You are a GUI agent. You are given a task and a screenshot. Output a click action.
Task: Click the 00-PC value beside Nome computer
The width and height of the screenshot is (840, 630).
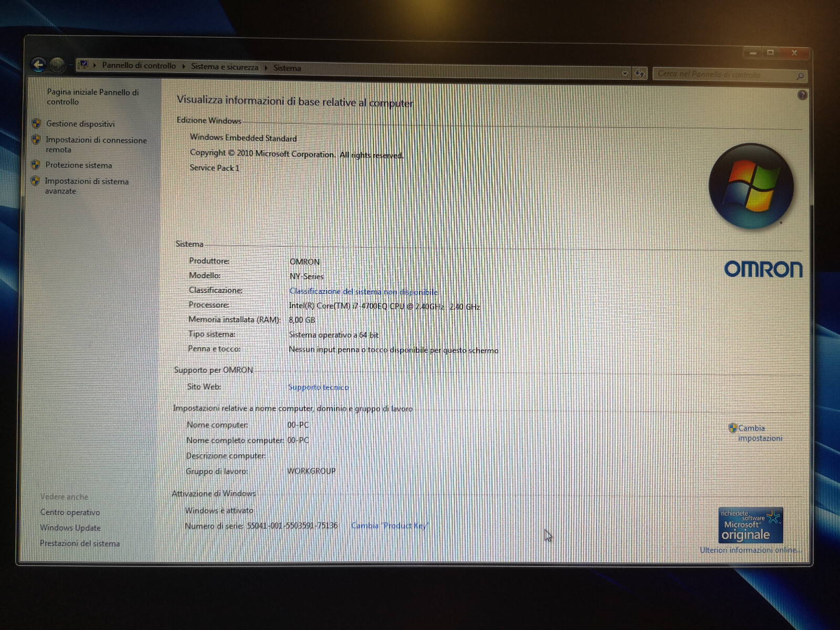coord(298,425)
